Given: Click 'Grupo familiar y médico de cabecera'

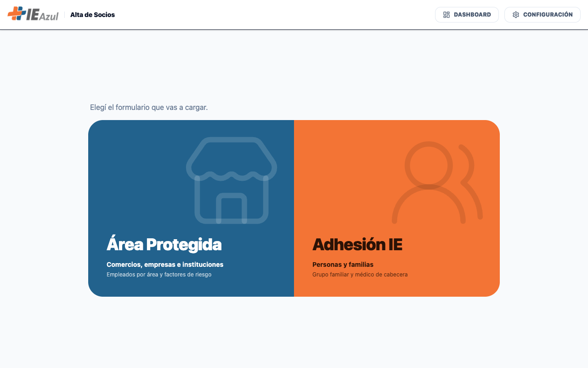Looking at the screenshot, I should point(360,275).
